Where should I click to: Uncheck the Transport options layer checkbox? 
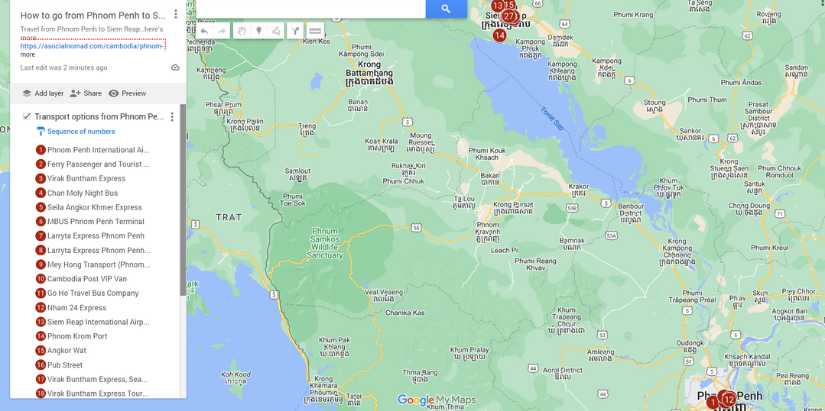point(27,117)
